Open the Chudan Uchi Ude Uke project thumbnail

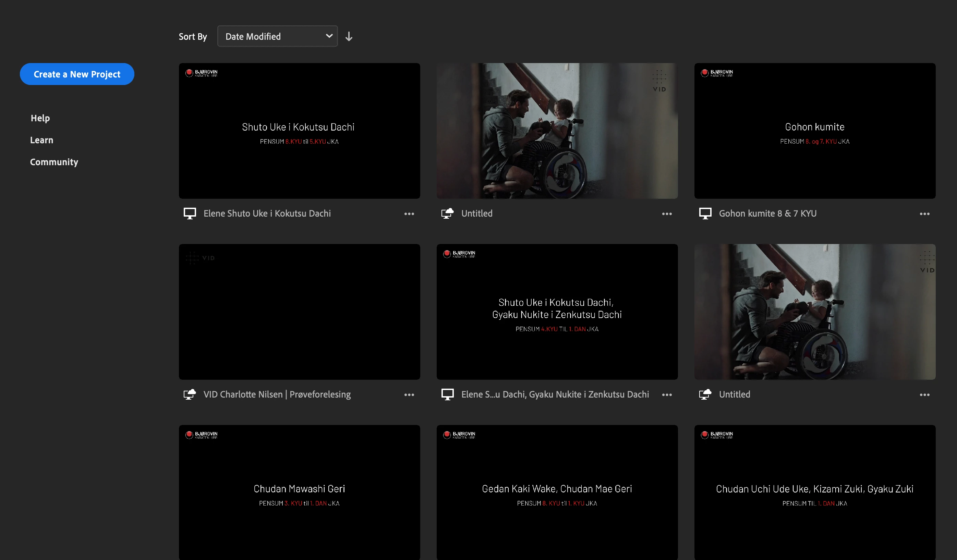pos(815,492)
